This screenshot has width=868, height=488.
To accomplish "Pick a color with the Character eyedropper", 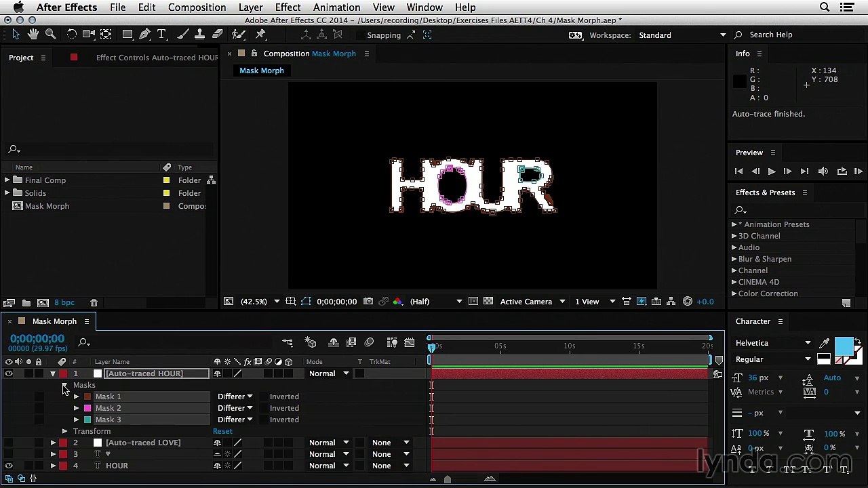I will (825, 344).
